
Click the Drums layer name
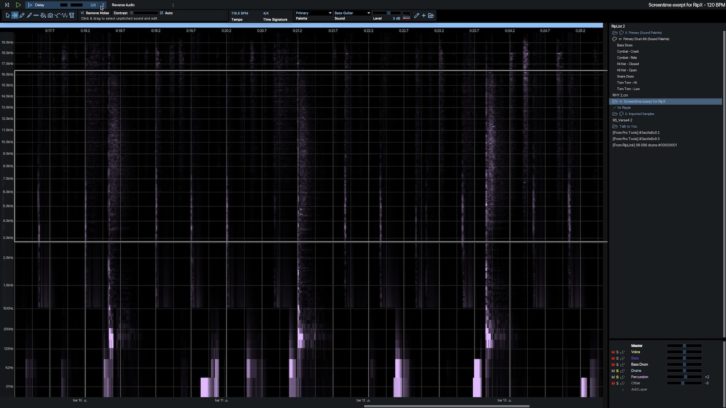(x=636, y=371)
